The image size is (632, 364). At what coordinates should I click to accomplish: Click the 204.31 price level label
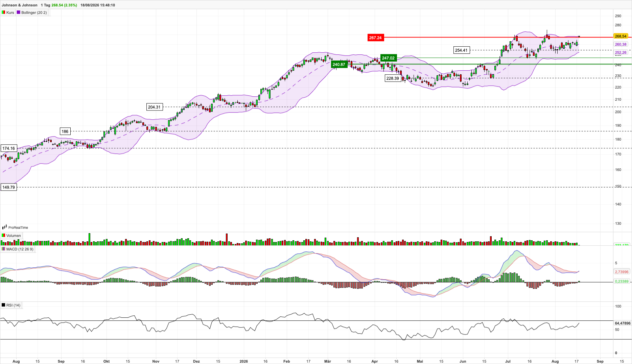click(x=154, y=107)
